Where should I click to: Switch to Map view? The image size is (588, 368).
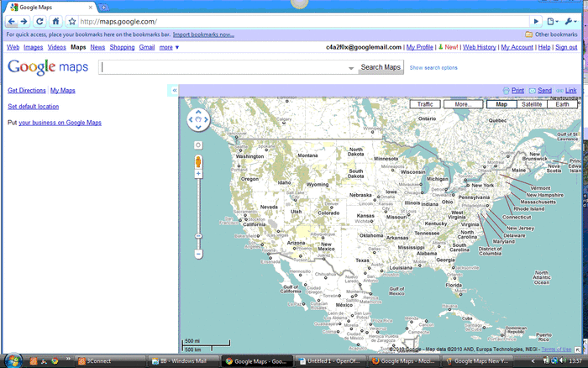(501, 104)
